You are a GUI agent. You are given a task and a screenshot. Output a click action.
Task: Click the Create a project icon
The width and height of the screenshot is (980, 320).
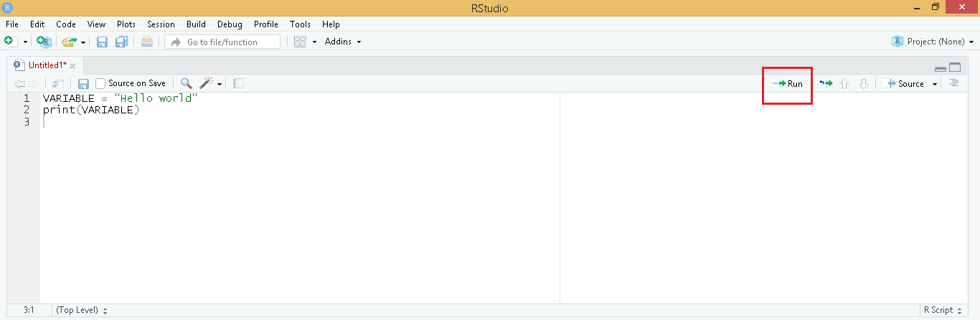44,42
